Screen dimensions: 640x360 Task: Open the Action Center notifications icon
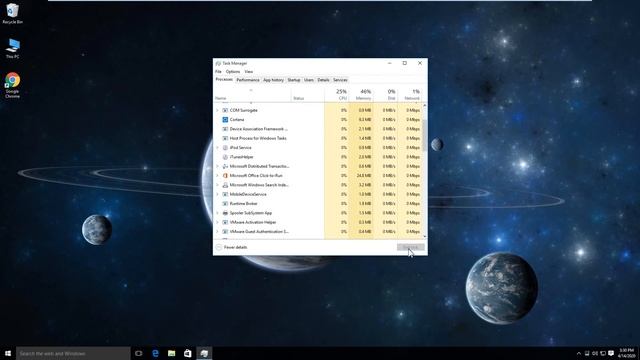pyautogui.click(x=611, y=353)
